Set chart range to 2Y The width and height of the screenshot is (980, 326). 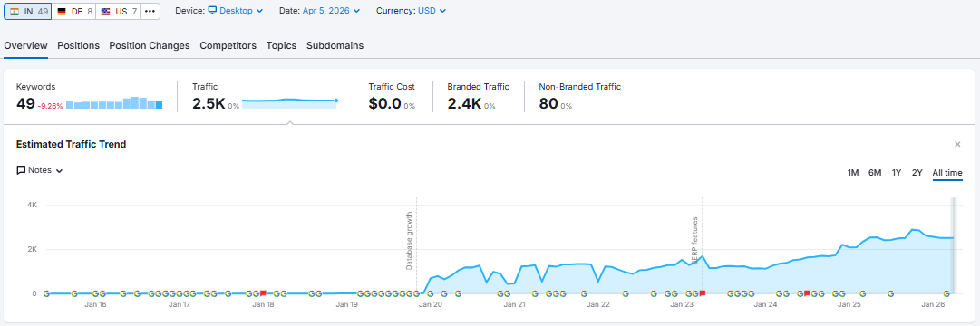[x=917, y=173]
